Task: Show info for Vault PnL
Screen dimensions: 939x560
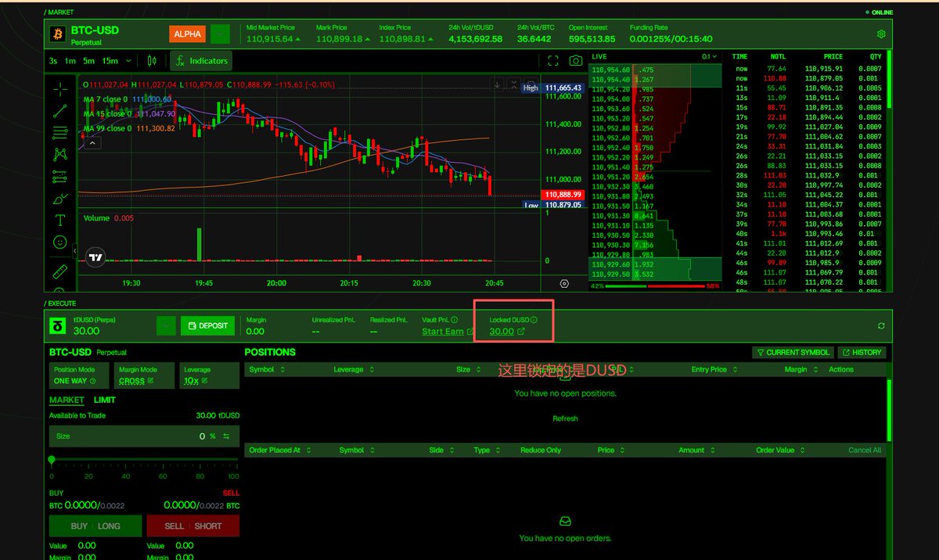Action: (455, 320)
